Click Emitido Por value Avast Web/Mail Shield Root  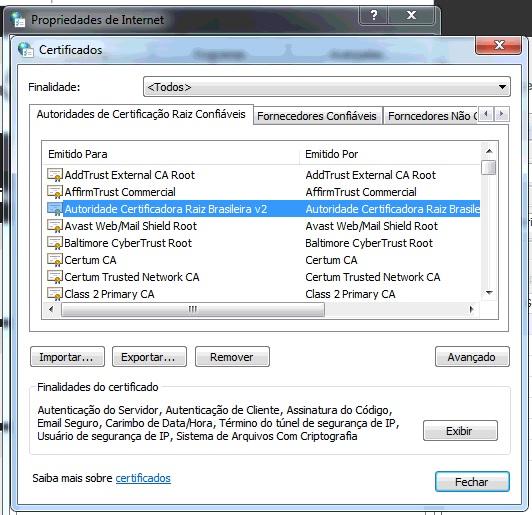click(x=372, y=226)
